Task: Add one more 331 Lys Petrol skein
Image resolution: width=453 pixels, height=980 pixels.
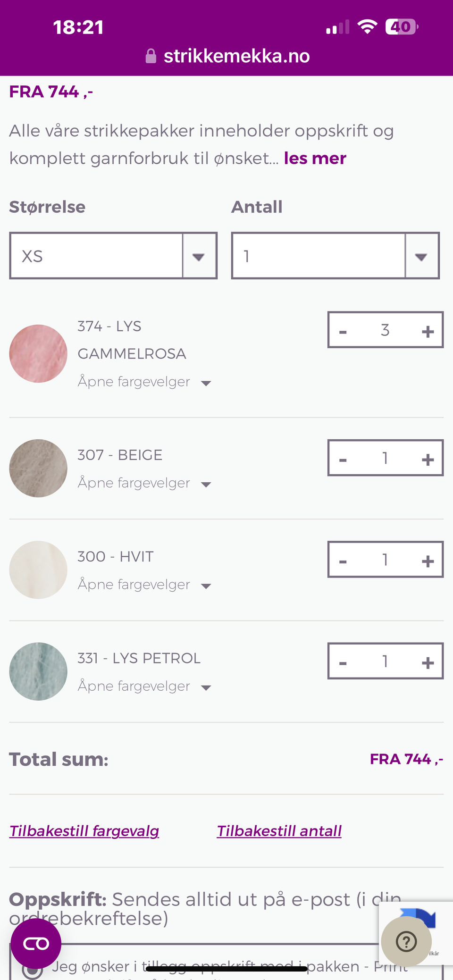Action: (428, 662)
